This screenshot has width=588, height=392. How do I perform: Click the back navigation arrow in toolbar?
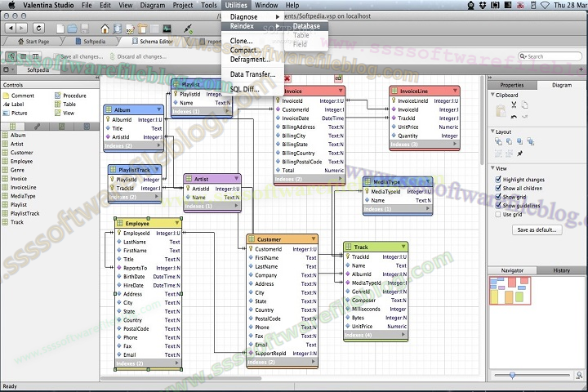click(11, 28)
